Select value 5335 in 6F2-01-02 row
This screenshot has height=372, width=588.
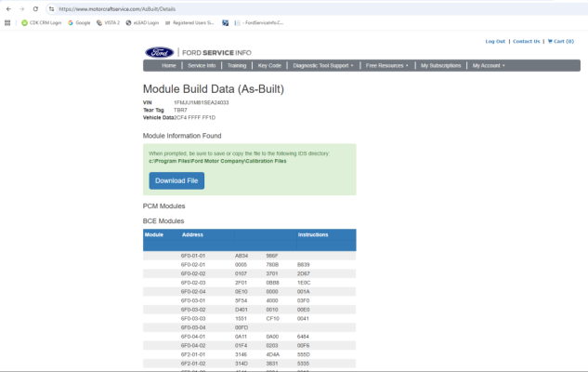click(303, 364)
